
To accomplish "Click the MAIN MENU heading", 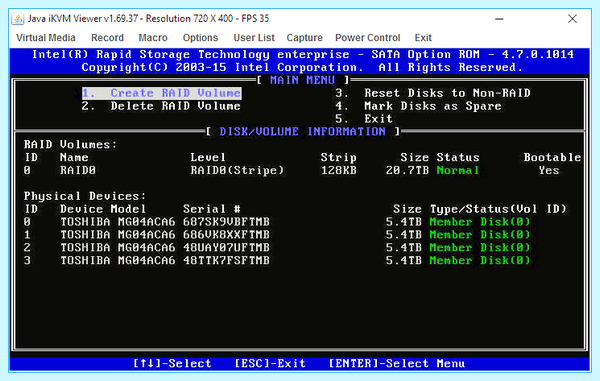I will [302, 80].
